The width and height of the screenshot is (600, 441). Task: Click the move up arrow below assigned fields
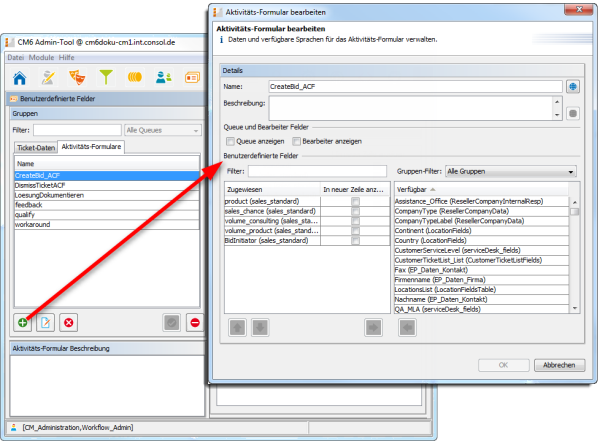point(237,327)
